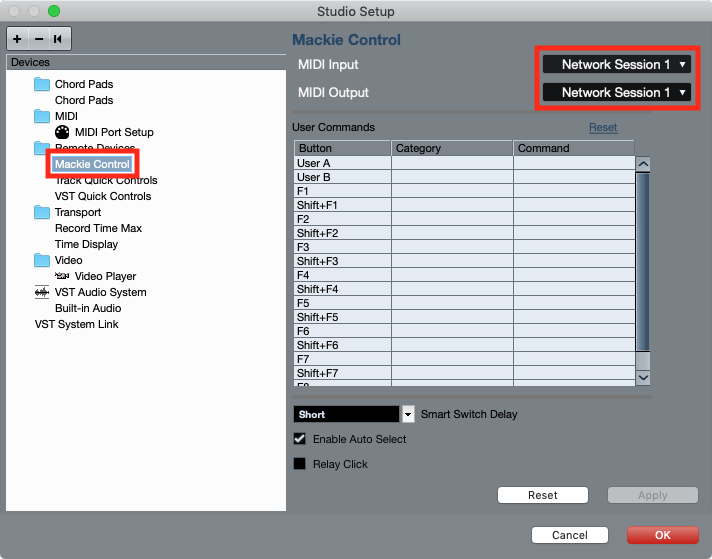Click the Shift+F2 row
The width and height of the screenshot is (712, 559).
[465, 233]
